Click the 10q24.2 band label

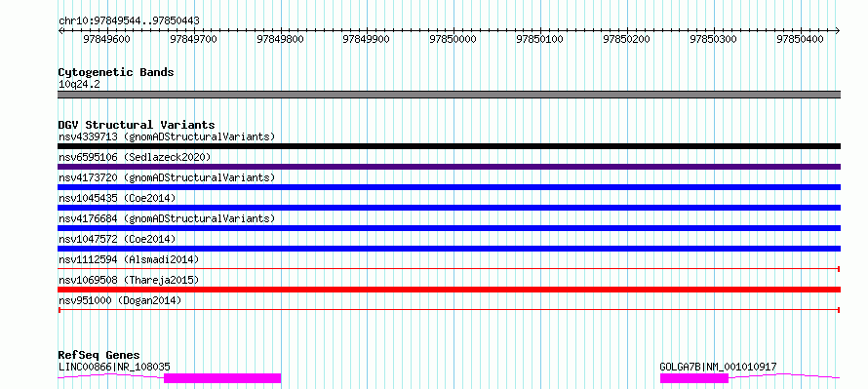[x=79, y=84]
